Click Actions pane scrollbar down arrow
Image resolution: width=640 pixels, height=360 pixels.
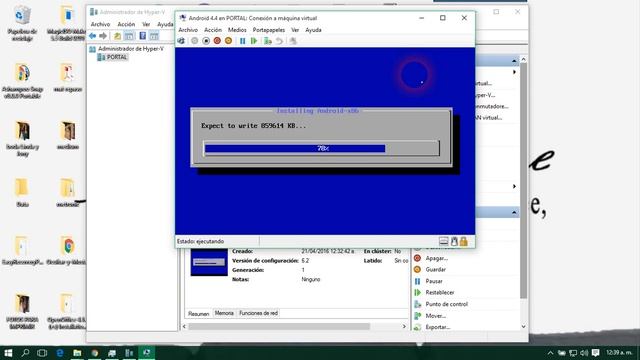click(x=524, y=327)
